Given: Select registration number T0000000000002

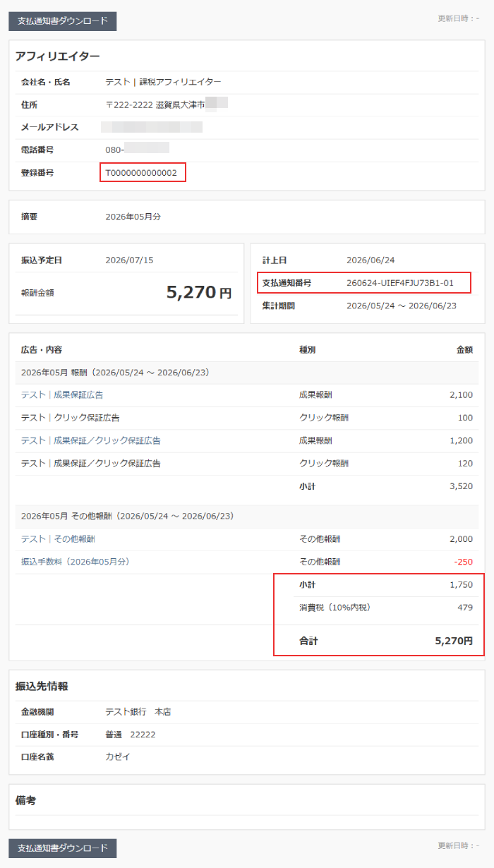Looking at the screenshot, I should click(142, 172).
